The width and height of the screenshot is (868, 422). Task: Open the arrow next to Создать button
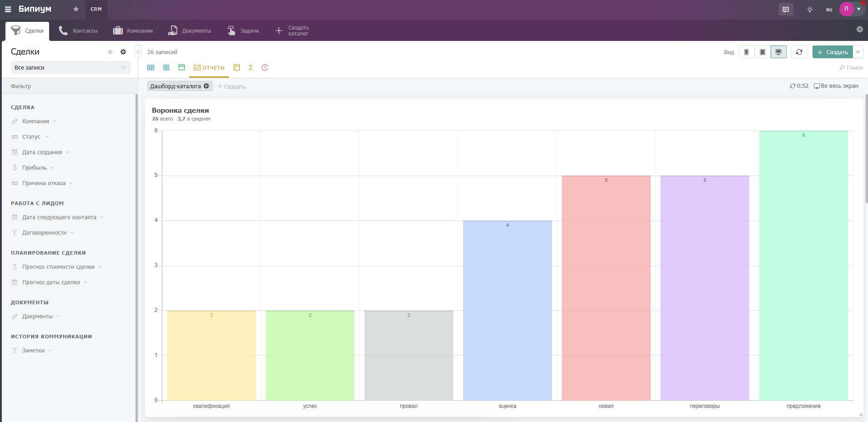tap(858, 52)
